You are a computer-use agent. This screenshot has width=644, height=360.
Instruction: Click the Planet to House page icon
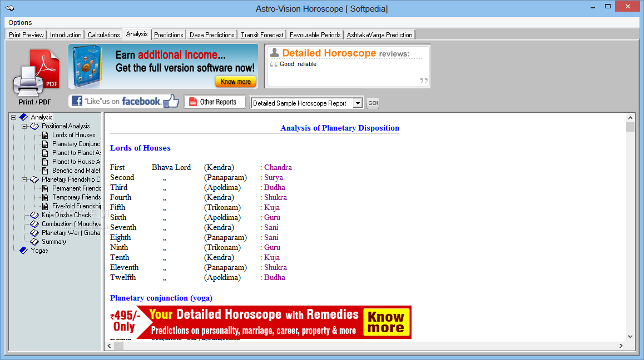[45, 162]
